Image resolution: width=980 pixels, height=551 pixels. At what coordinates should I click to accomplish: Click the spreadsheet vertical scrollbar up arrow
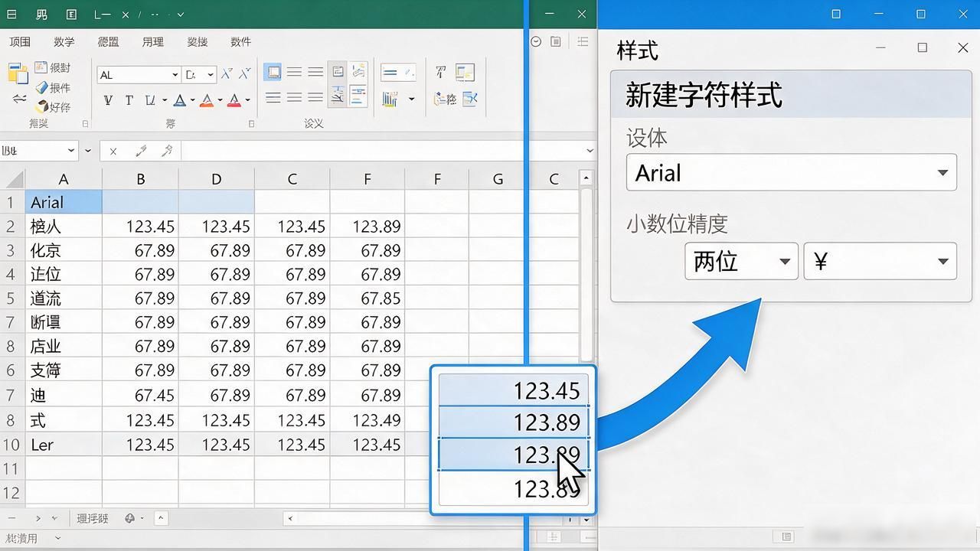[586, 178]
